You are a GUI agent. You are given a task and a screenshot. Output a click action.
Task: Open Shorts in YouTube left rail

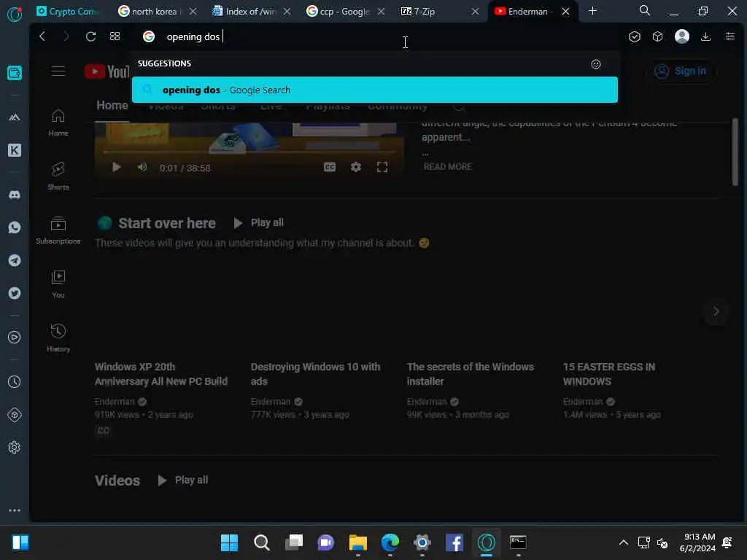point(58,176)
